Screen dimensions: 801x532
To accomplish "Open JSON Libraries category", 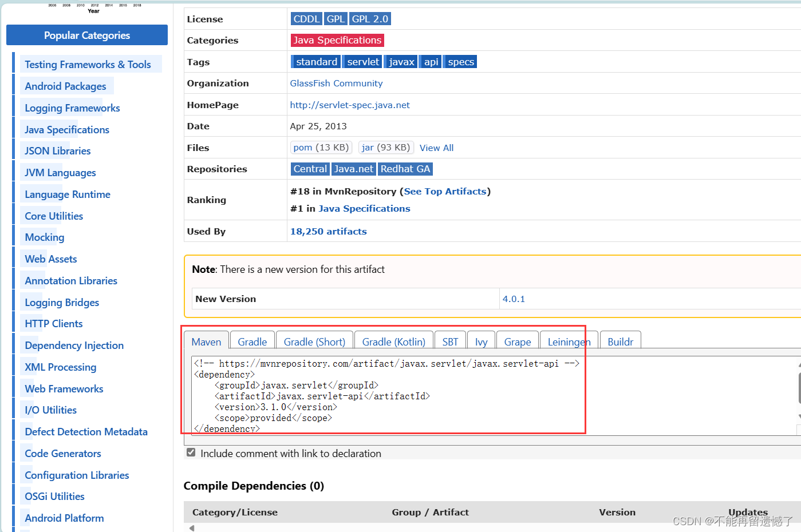I will coord(58,150).
